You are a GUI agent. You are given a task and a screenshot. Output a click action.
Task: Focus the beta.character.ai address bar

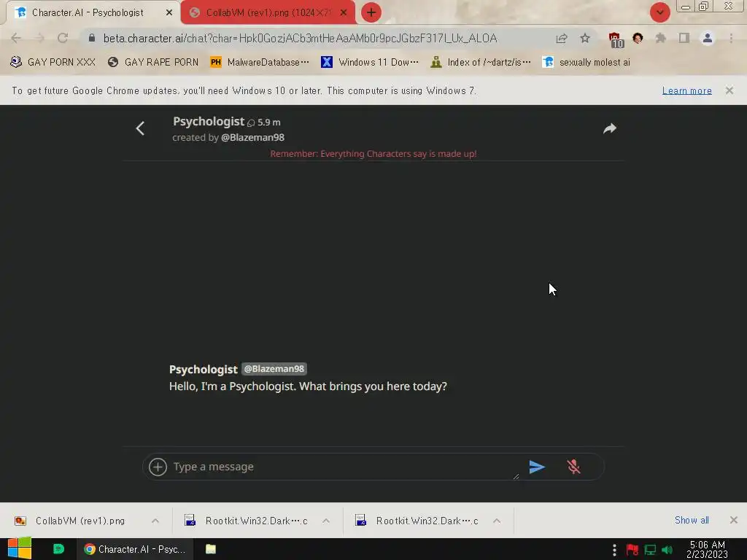300,38
